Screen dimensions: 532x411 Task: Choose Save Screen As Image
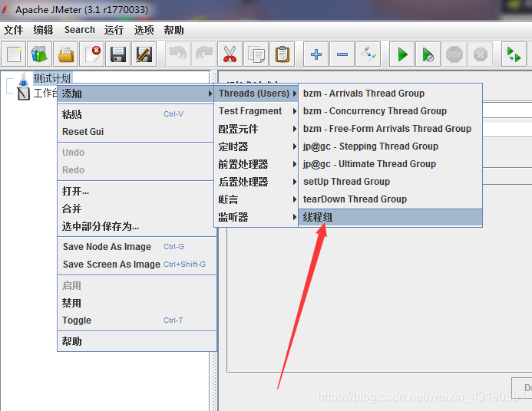tap(137, 265)
